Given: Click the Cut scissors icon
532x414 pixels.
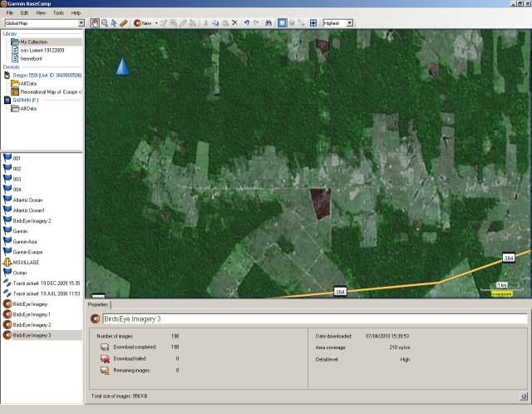Looking at the screenshot, I should [205, 23].
